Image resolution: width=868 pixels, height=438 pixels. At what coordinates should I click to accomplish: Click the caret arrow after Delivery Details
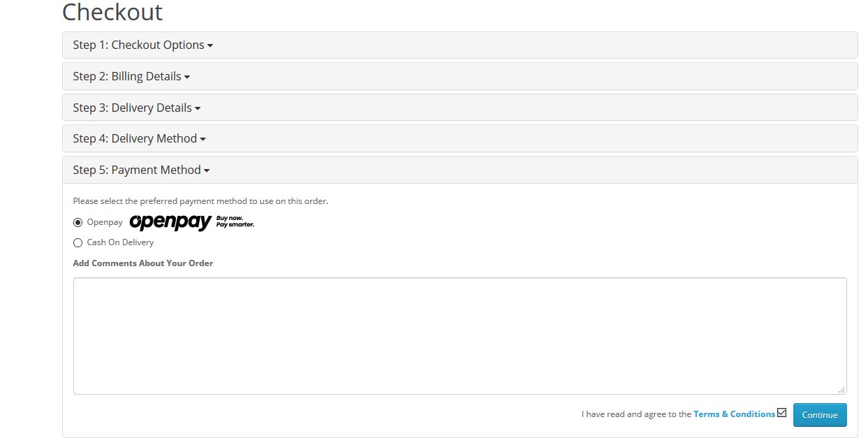198,109
